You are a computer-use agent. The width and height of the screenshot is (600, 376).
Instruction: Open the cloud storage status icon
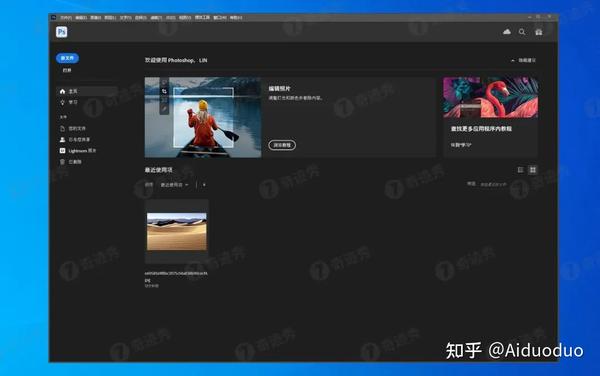click(x=507, y=32)
